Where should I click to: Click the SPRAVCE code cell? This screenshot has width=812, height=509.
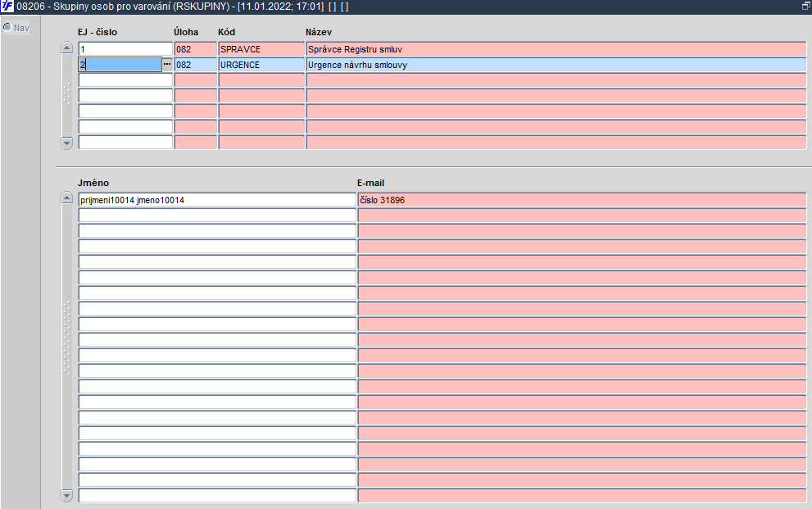point(261,49)
